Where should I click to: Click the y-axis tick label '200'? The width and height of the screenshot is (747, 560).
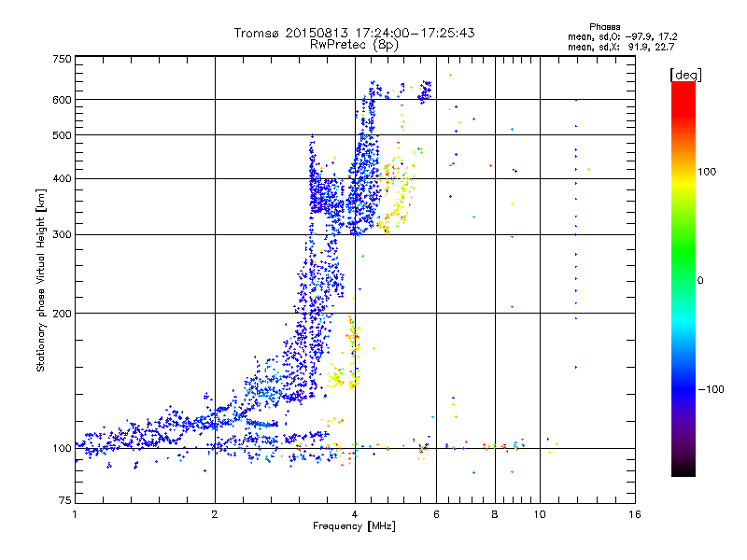[62, 314]
